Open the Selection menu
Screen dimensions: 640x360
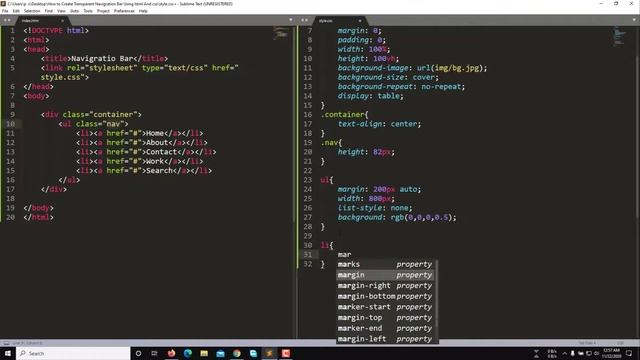(32, 11)
